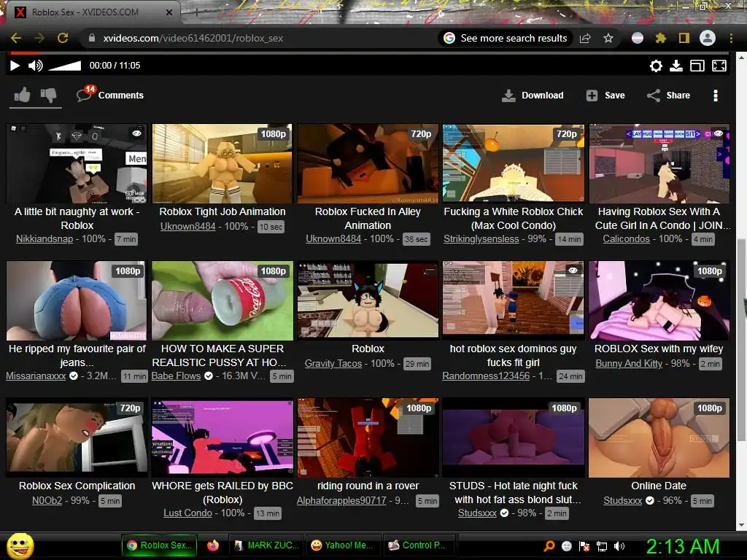View site information via the lock icon

click(92, 38)
